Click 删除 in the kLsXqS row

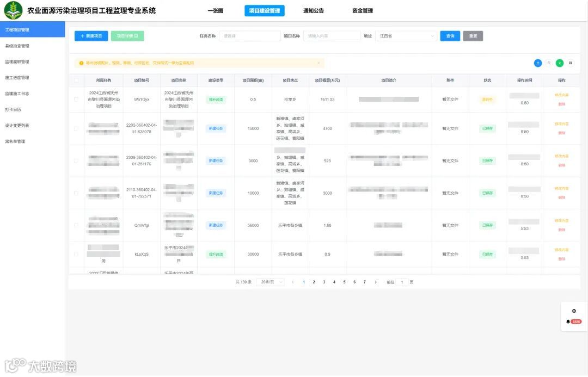click(x=562, y=258)
